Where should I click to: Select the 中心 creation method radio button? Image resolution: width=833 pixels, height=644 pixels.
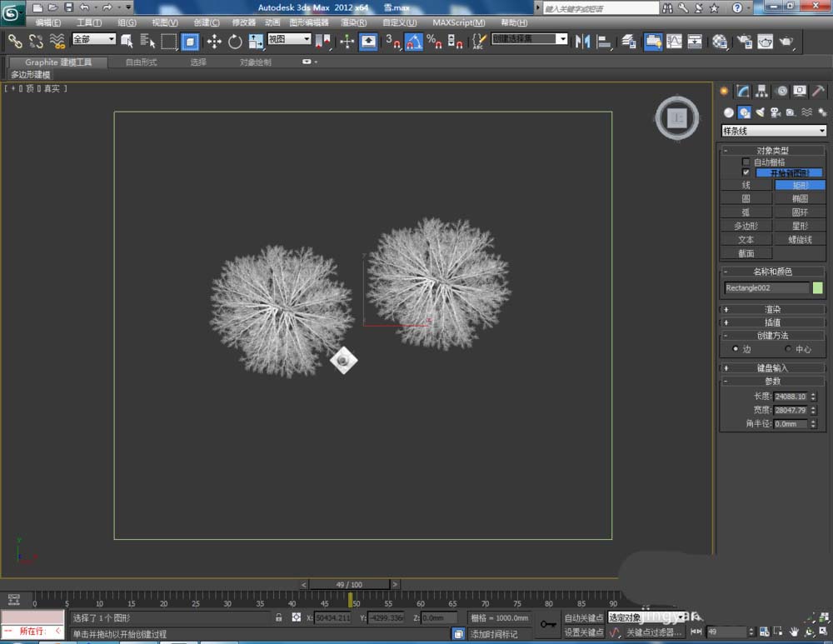click(x=788, y=349)
